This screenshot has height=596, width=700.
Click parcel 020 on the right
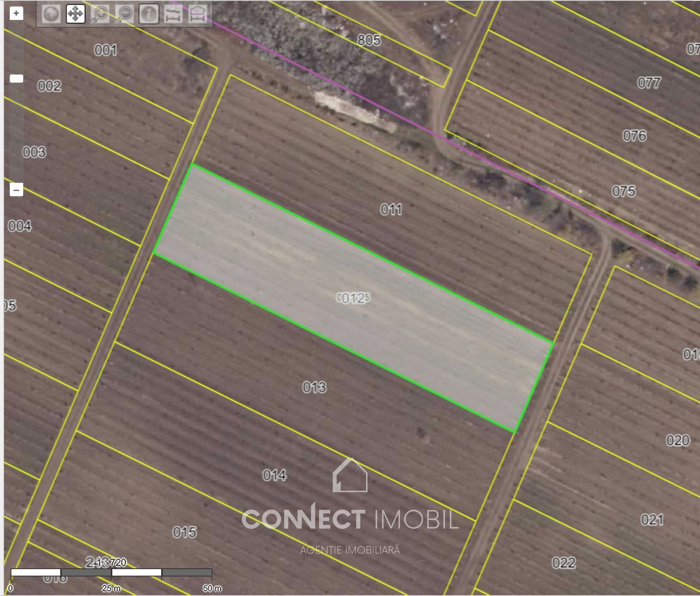click(x=677, y=440)
